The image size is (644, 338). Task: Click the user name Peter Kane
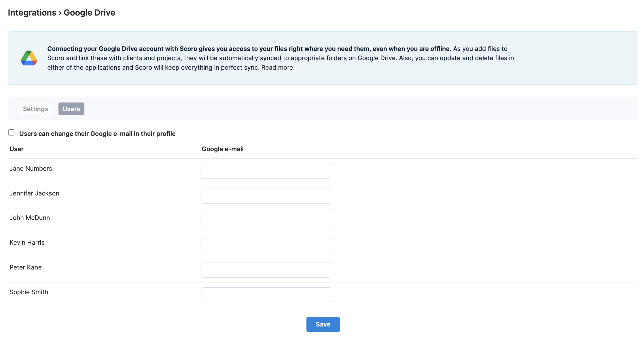coord(26,267)
